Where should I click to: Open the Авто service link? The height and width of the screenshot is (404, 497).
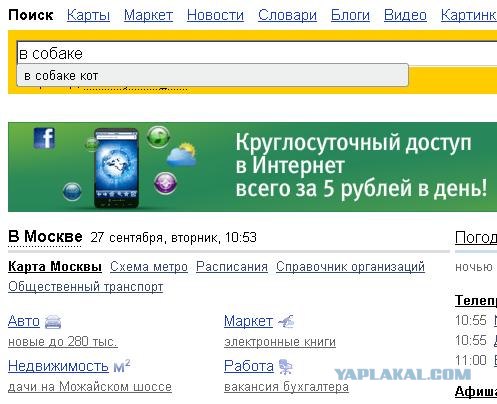click(24, 321)
